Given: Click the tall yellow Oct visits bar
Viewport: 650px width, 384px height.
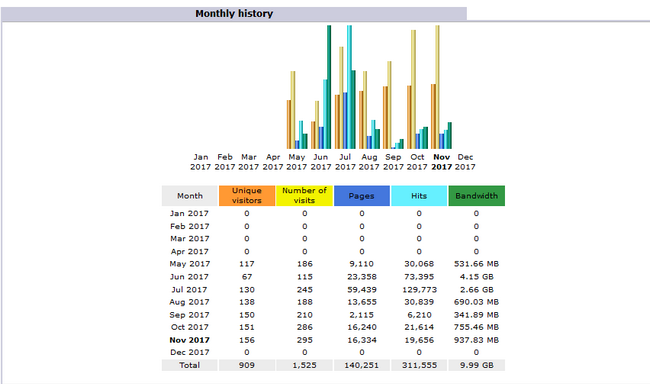Looking at the screenshot, I should point(413,90).
